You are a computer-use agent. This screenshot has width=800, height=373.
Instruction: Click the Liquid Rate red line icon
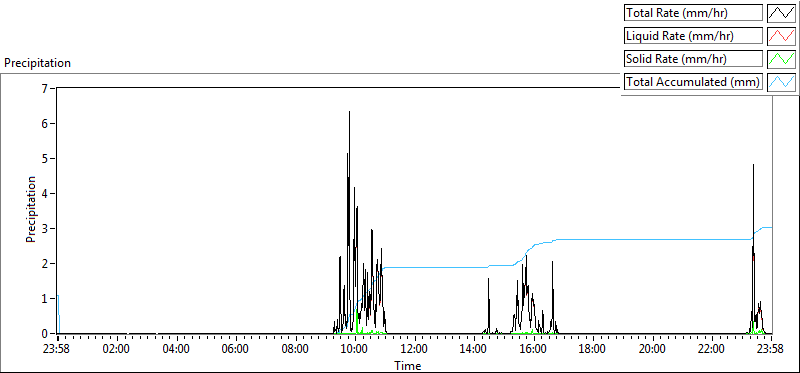(782, 35)
